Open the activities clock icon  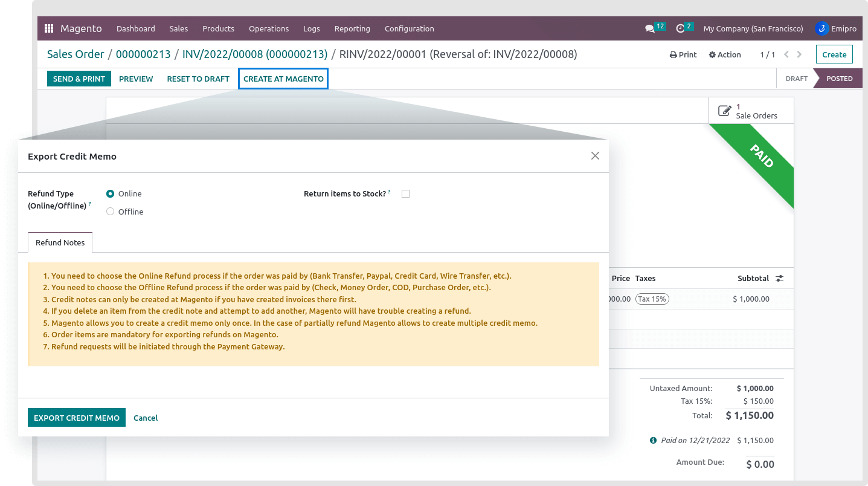click(680, 28)
